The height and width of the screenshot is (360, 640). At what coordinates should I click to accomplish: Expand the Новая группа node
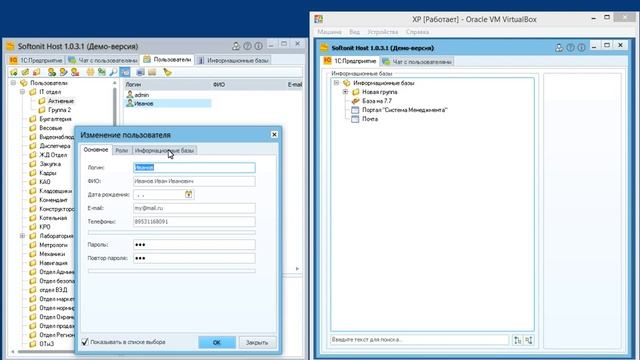345,92
